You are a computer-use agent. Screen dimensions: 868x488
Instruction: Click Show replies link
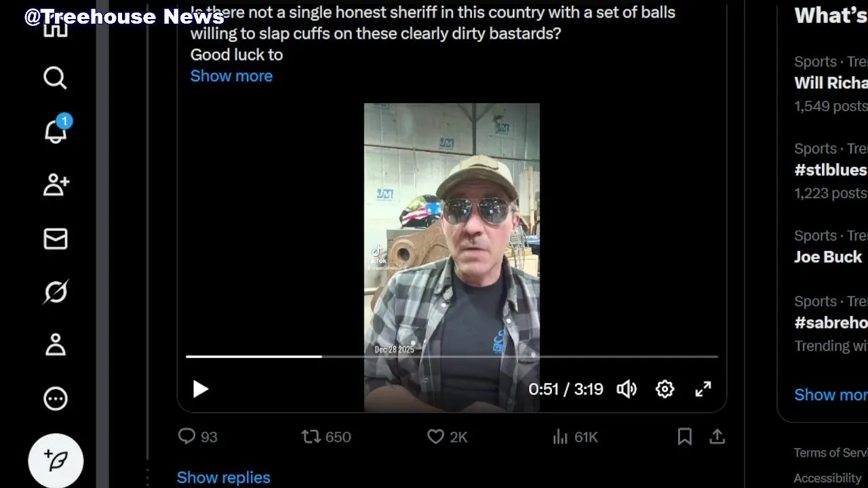point(223,477)
